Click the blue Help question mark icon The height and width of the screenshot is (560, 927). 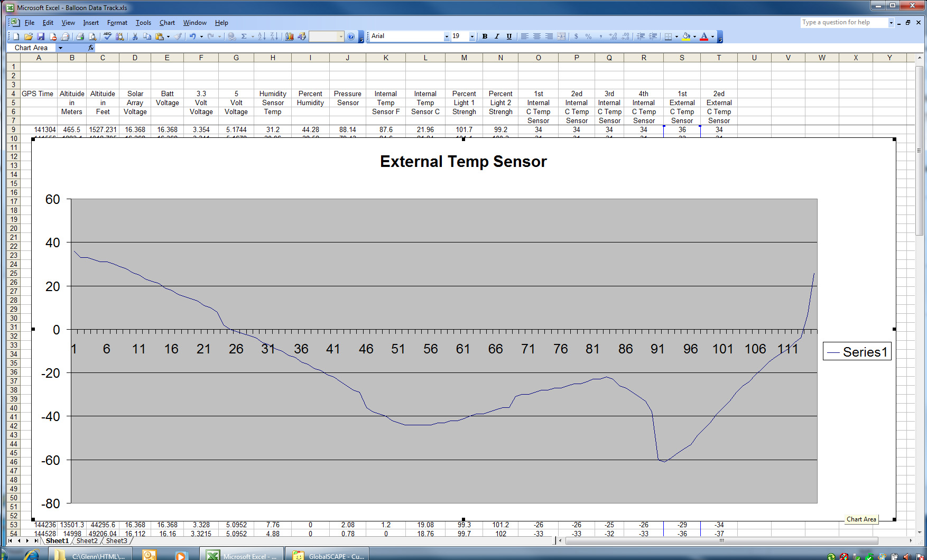351,36
